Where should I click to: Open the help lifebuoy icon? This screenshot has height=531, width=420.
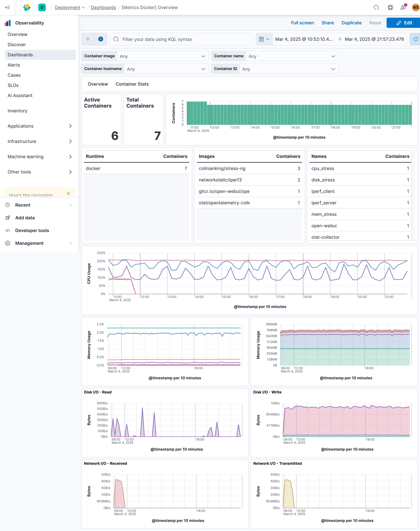tap(390, 7)
